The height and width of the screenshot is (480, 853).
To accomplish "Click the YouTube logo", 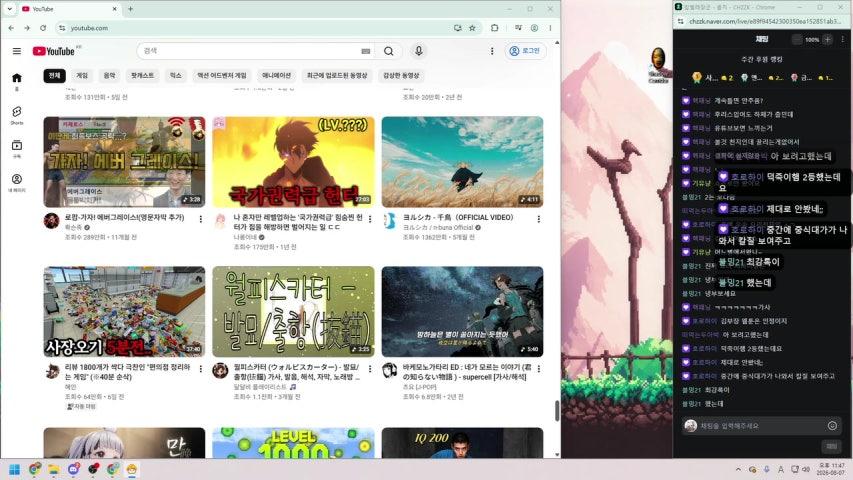I will (x=53, y=51).
